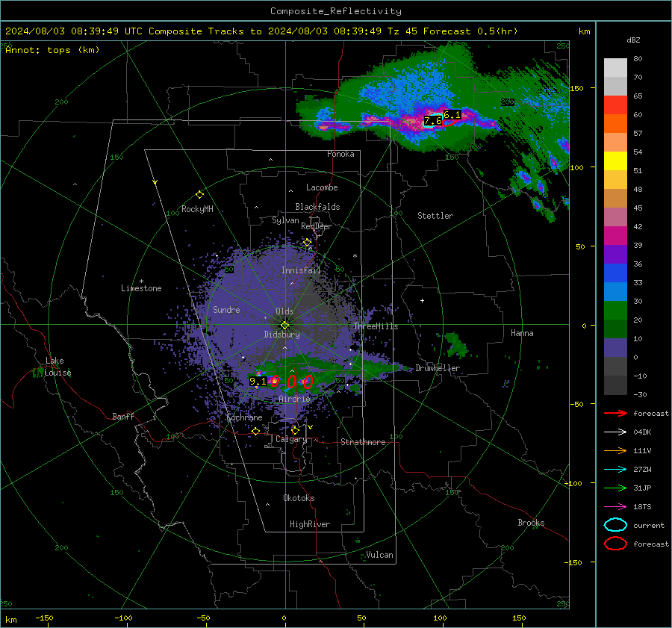Click the radar site diamond between Olds and Didsbury
The width and height of the screenshot is (672, 628).
click(x=284, y=326)
